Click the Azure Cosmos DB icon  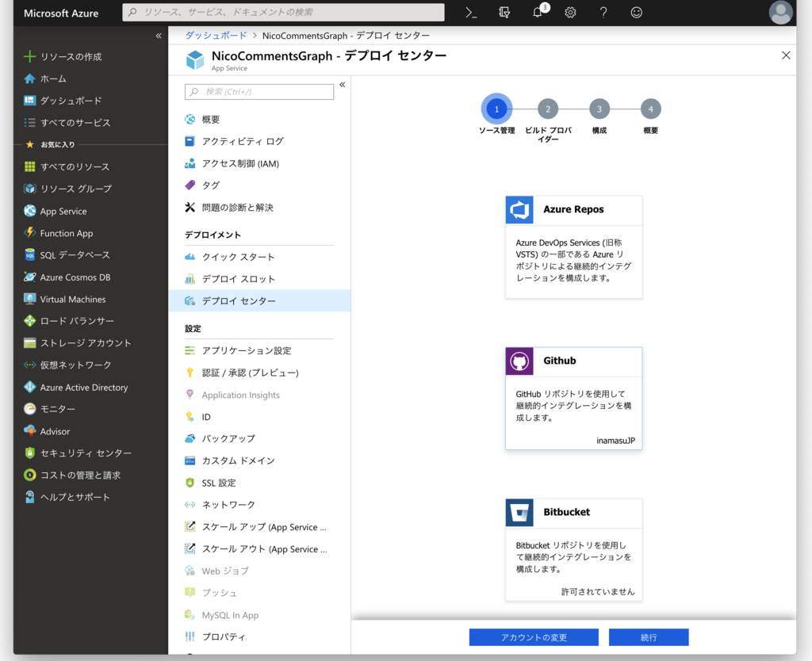(x=30, y=277)
